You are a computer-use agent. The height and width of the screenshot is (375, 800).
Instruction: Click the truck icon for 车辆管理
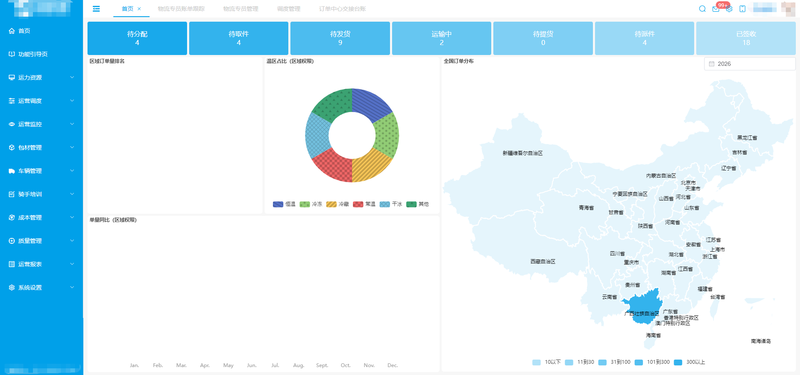(12, 171)
